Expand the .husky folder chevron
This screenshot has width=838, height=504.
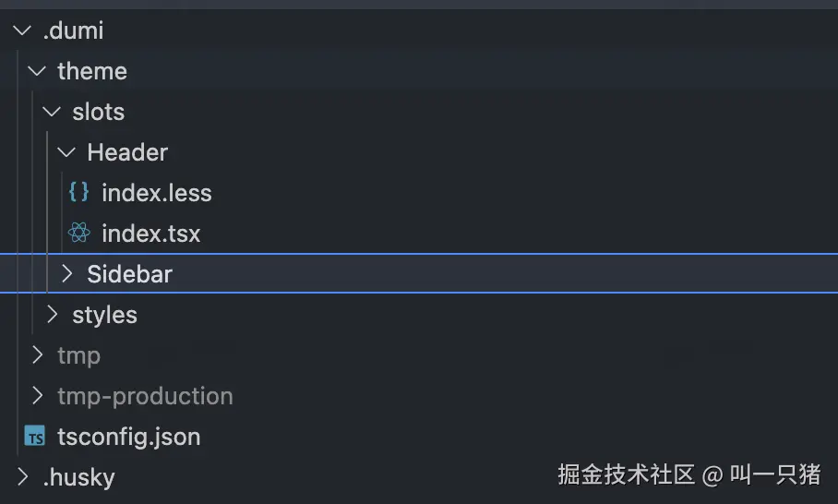pyautogui.click(x=22, y=477)
